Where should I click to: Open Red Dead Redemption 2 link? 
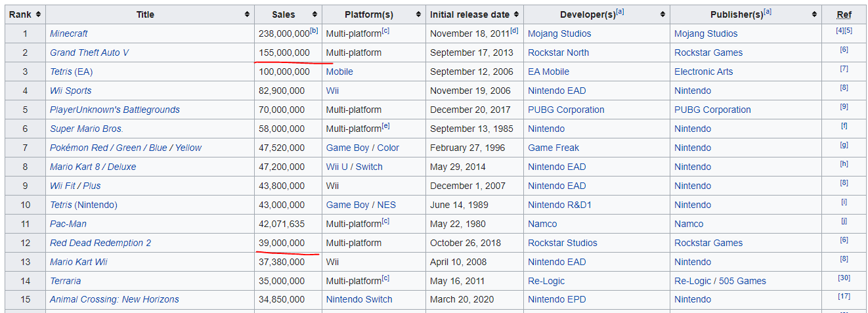tap(100, 243)
